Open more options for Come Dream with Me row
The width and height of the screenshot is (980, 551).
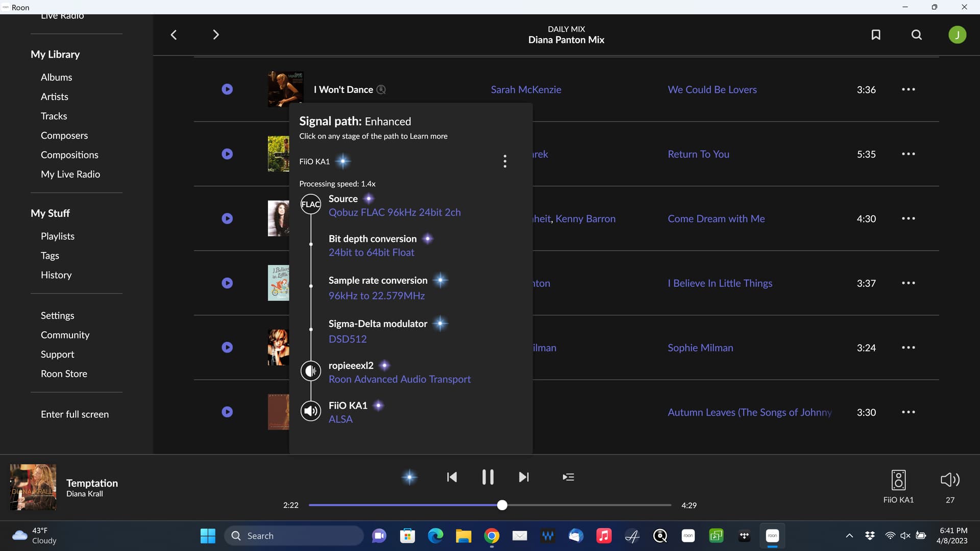click(908, 218)
